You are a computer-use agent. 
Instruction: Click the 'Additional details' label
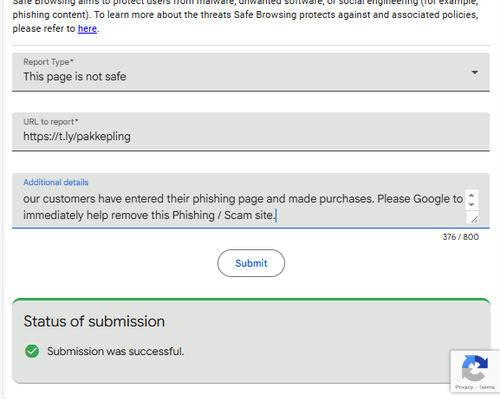coord(56,182)
